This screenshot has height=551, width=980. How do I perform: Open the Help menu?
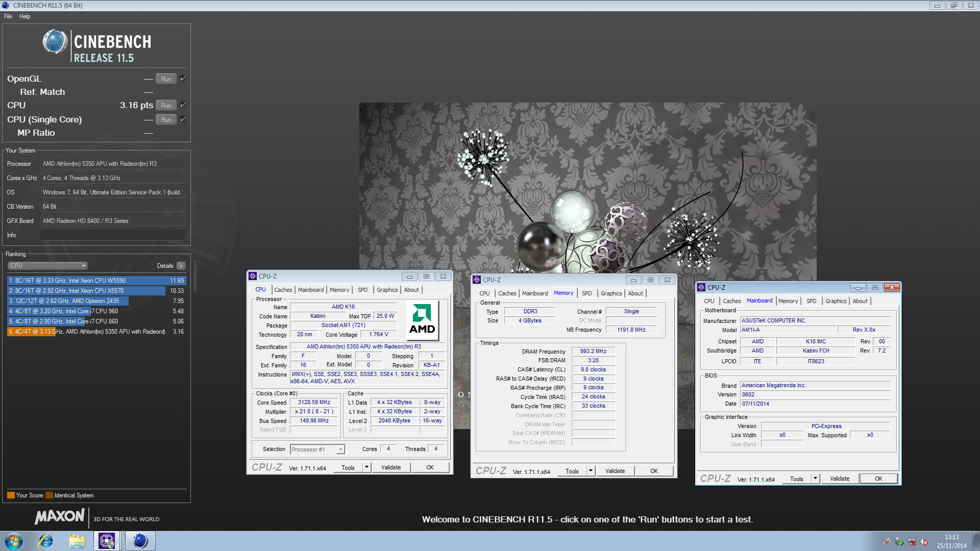(x=24, y=16)
